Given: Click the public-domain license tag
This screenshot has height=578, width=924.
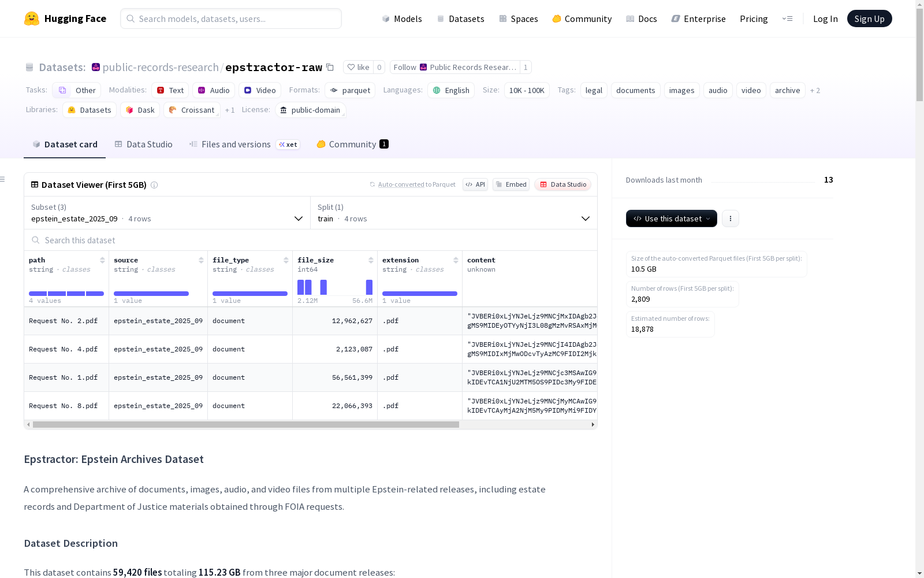Looking at the screenshot, I should pos(310,110).
